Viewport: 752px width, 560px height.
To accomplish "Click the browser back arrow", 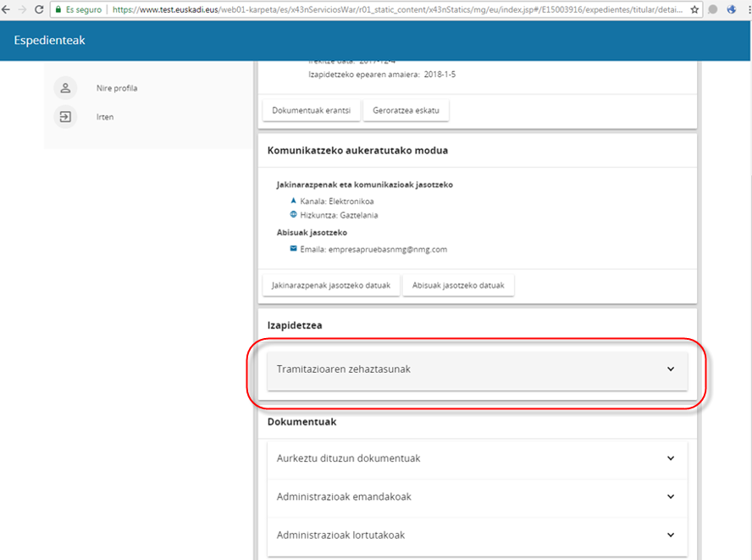I will pos(5,9).
